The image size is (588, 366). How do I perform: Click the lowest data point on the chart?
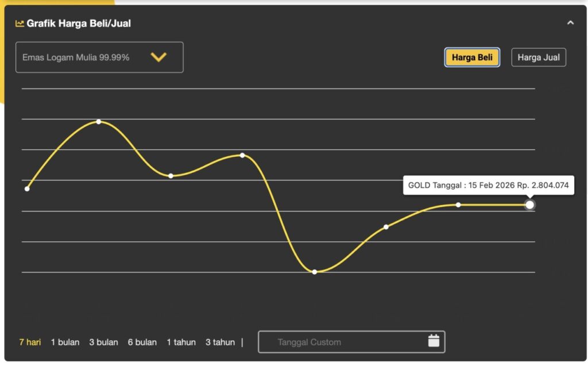coord(315,272)
